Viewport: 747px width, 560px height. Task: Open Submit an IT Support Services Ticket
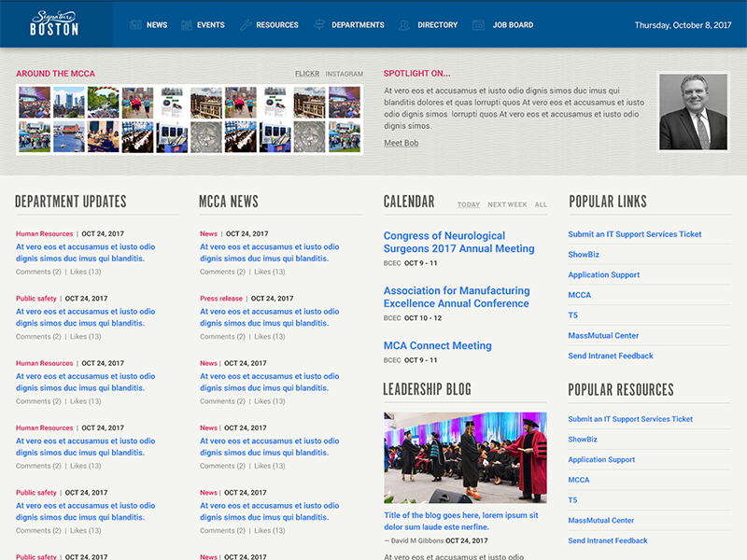635,234
